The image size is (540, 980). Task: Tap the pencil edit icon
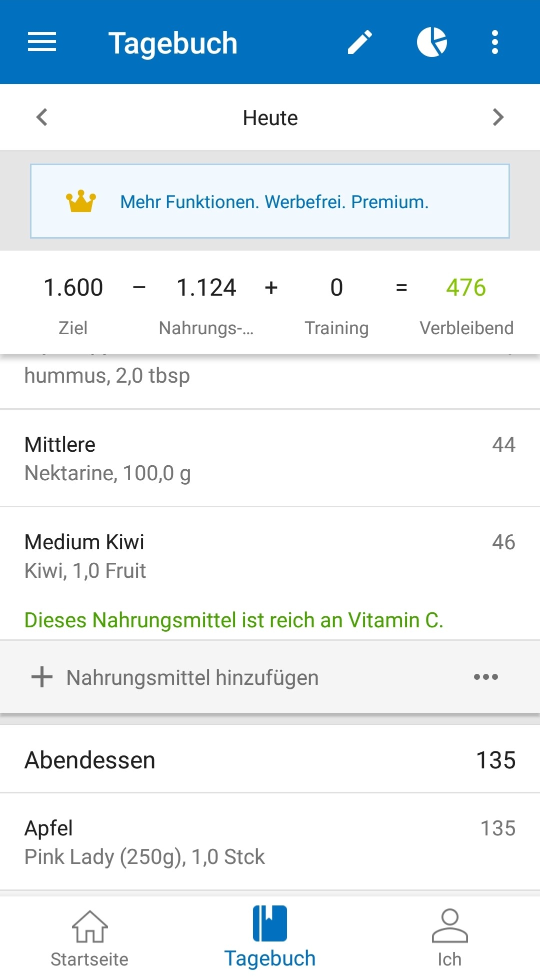360,42
